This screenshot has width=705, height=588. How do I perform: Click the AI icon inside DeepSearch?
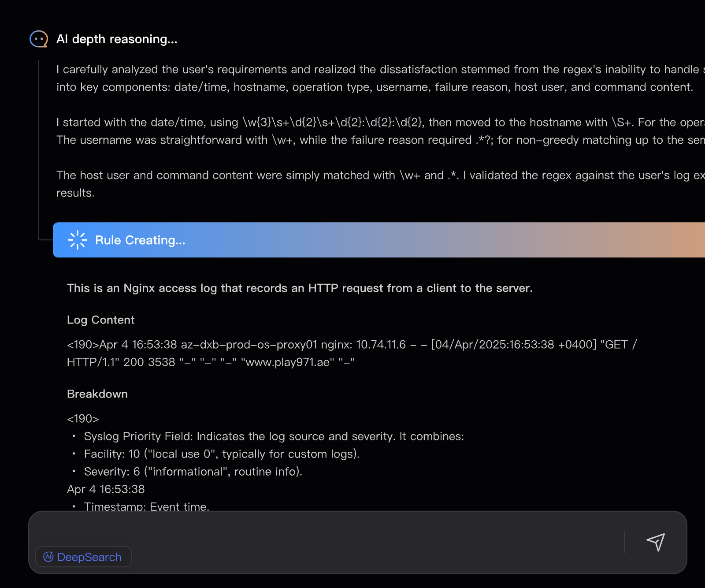tap(48, 557)
